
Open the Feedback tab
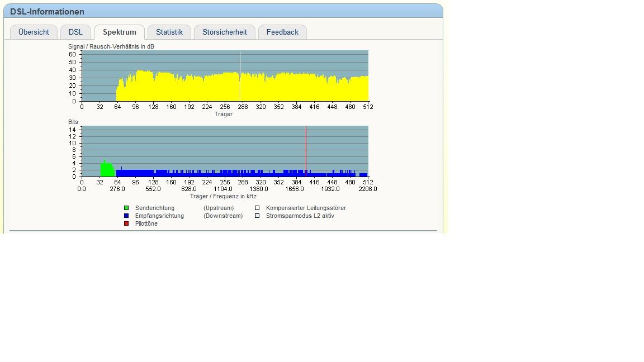coord(282,32)
